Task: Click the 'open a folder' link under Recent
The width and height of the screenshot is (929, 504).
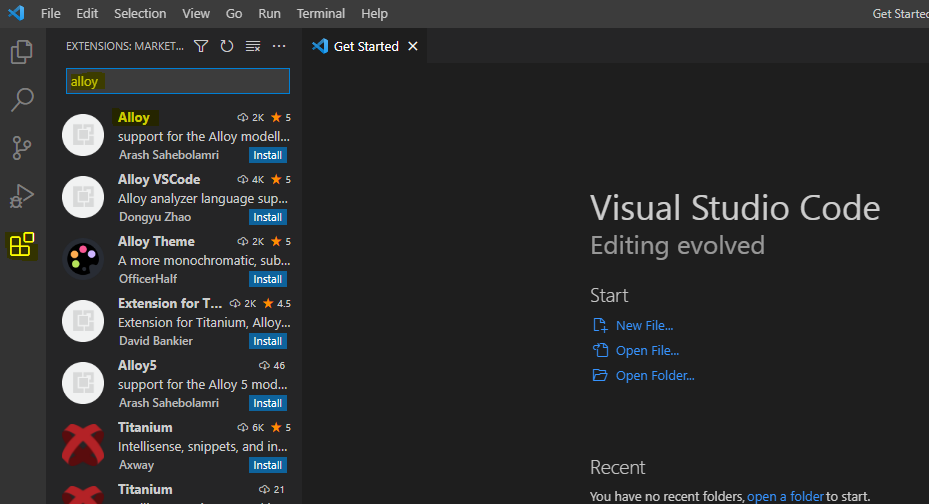Action: click(785, 496)
